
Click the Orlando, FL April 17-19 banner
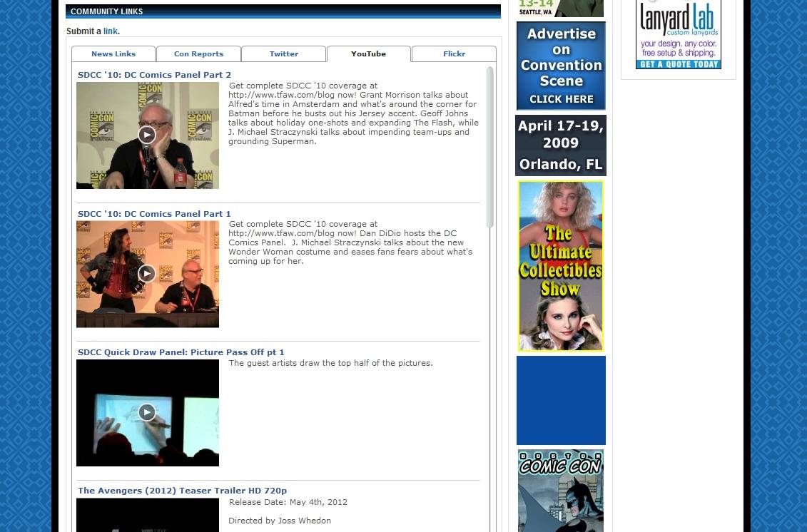pos(561,145)
